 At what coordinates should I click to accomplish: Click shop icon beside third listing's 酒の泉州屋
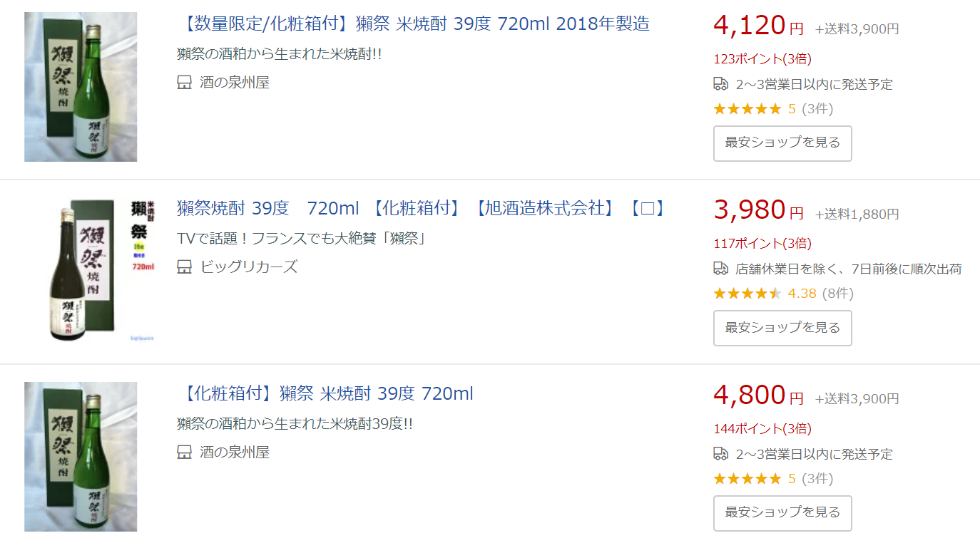(184, 452)
